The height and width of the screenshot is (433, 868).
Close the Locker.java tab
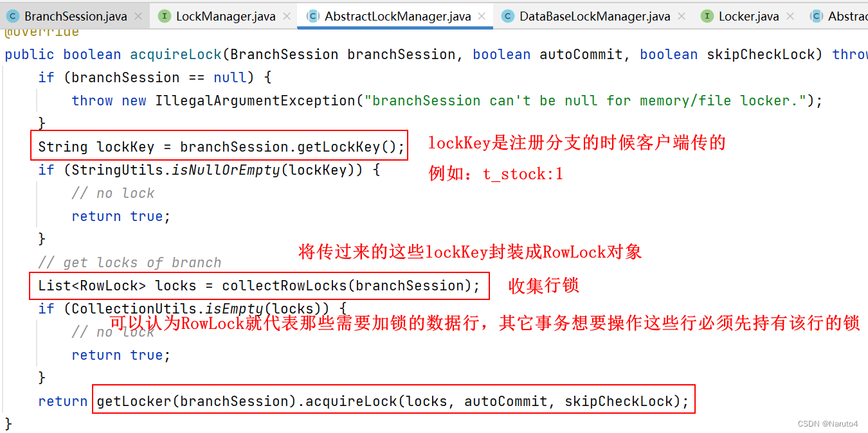point(790,16)
